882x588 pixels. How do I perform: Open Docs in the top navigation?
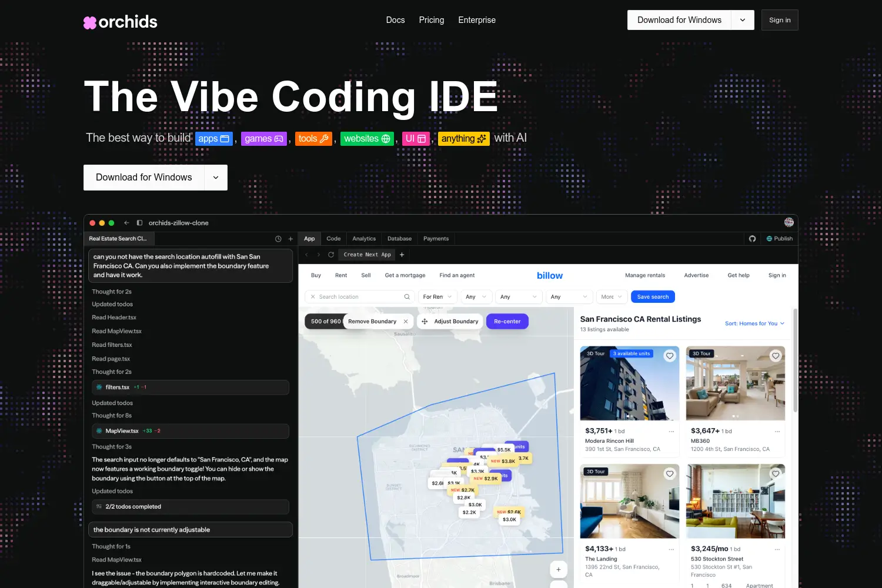point(395,20)
